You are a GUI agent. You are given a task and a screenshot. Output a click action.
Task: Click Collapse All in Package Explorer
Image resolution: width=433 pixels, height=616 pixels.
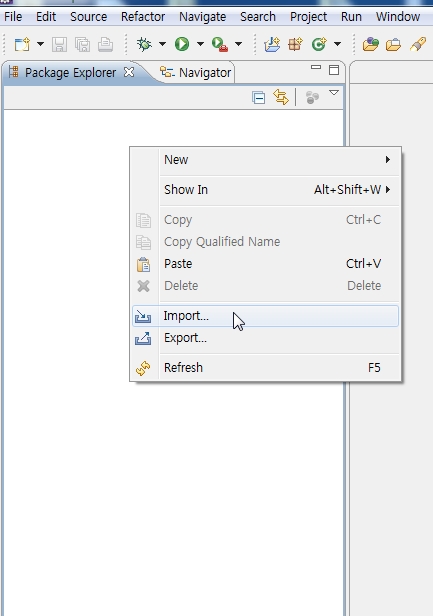258,97
